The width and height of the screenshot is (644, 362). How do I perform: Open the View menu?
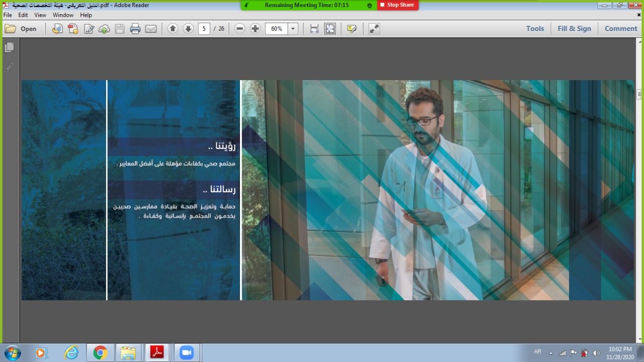tap(40, 15)
